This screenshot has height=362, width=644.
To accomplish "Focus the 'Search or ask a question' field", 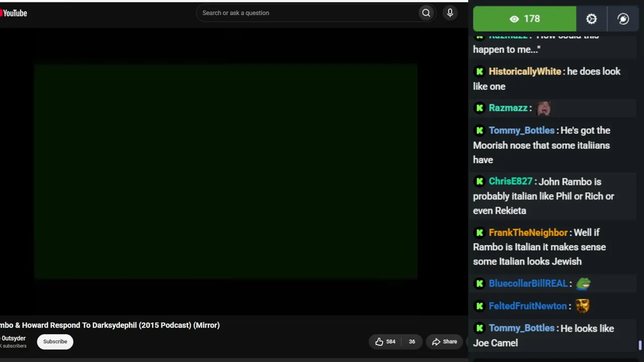I will [307, 13].
